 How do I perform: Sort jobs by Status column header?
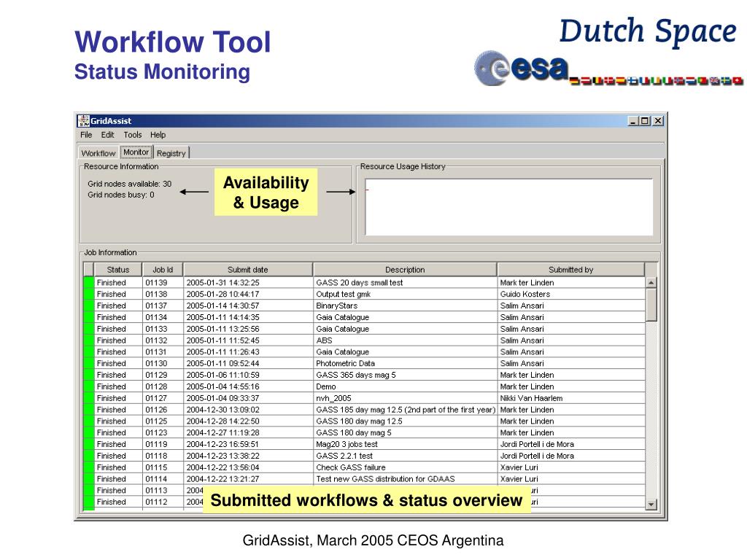[x=118, y=270]
